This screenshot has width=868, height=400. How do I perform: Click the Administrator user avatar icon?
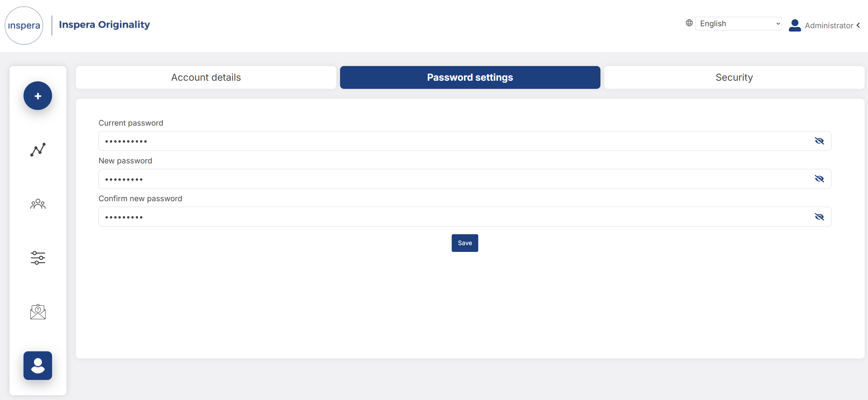(795, 25)
